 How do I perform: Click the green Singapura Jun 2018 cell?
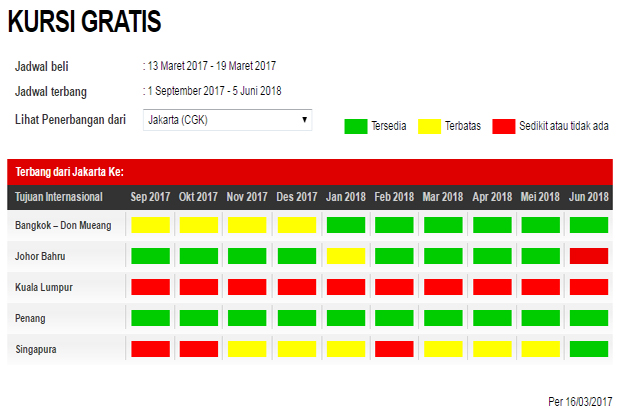(x=589, y=349)
